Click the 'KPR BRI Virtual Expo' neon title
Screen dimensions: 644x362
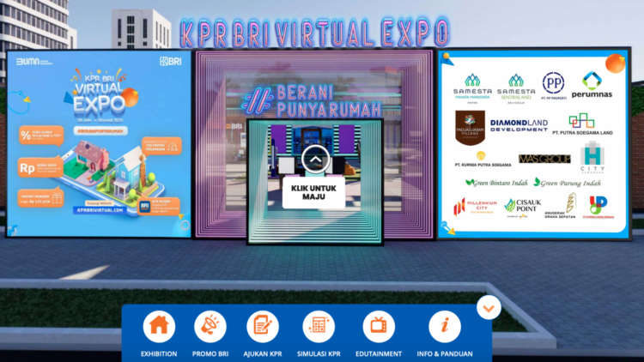[314, 33]
